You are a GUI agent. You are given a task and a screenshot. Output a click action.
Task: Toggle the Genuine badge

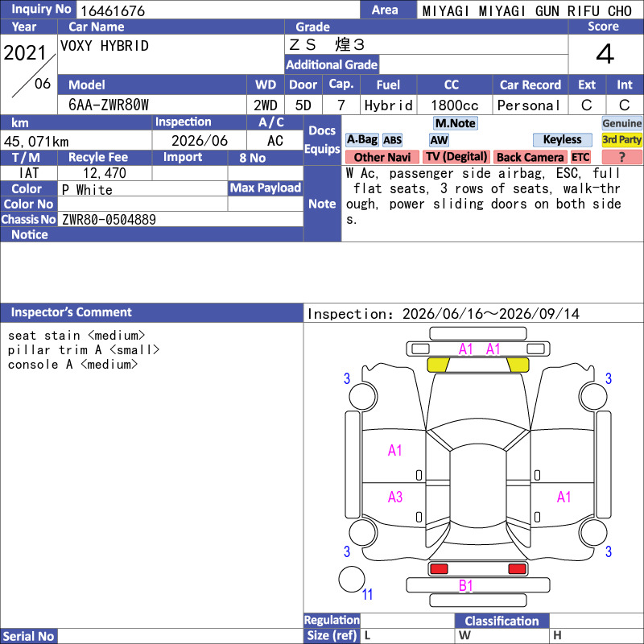tap(621, 123)
